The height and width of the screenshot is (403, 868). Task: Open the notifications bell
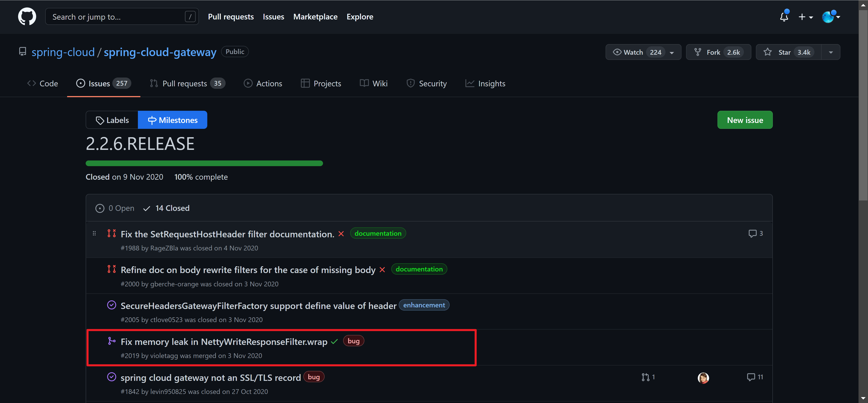784,16
